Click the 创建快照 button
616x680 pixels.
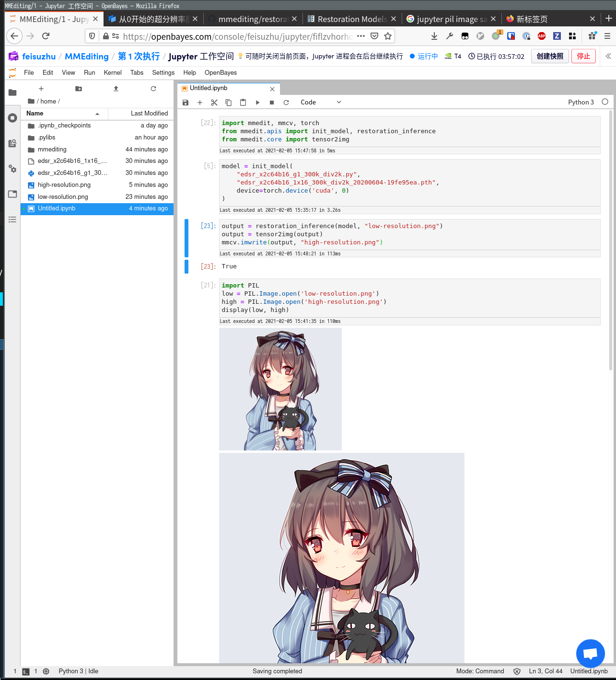[550, 56]
